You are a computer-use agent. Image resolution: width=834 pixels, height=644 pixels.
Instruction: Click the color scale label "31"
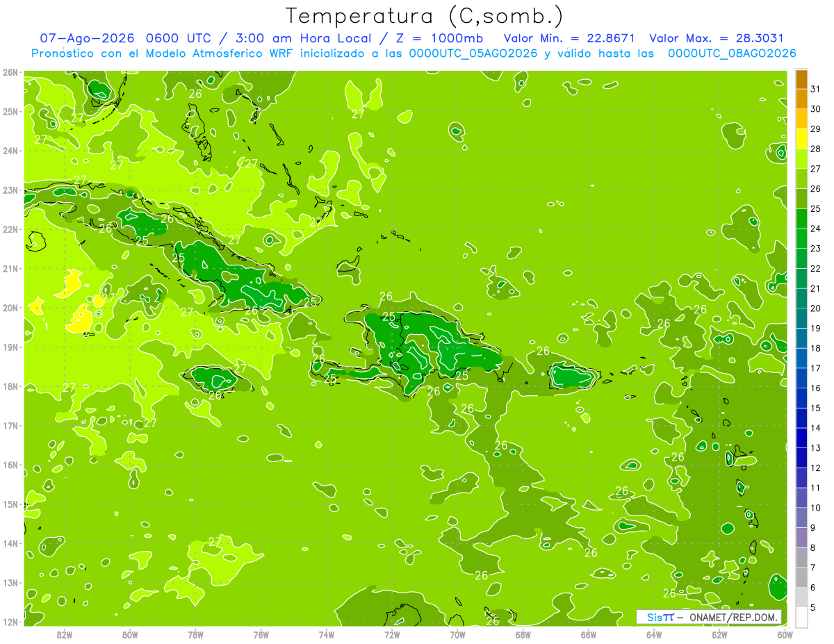[816, 89]
